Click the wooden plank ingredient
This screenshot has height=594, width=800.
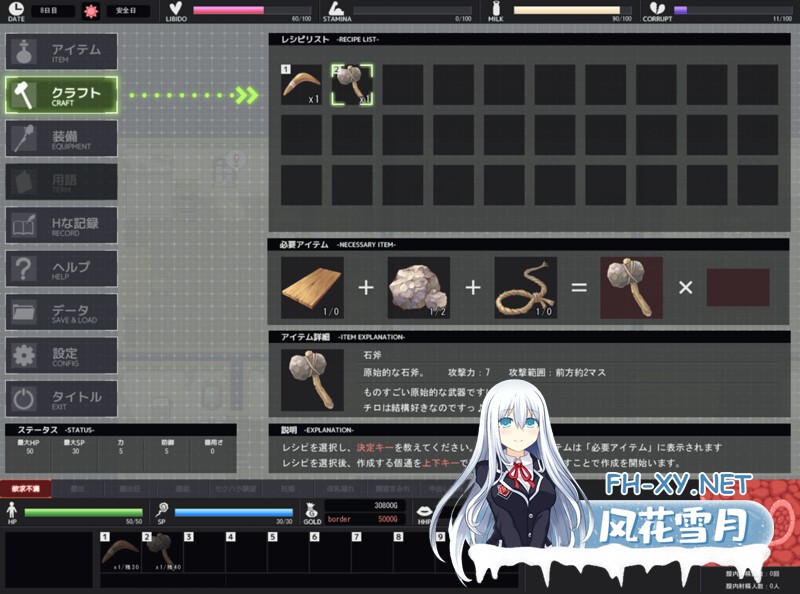tap(312, 288)
